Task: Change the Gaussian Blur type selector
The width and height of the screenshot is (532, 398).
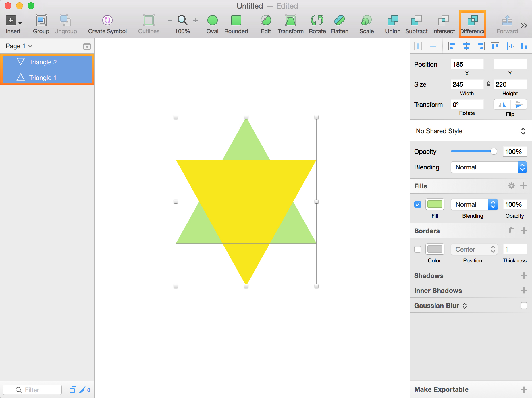Action: pos(465,306)
